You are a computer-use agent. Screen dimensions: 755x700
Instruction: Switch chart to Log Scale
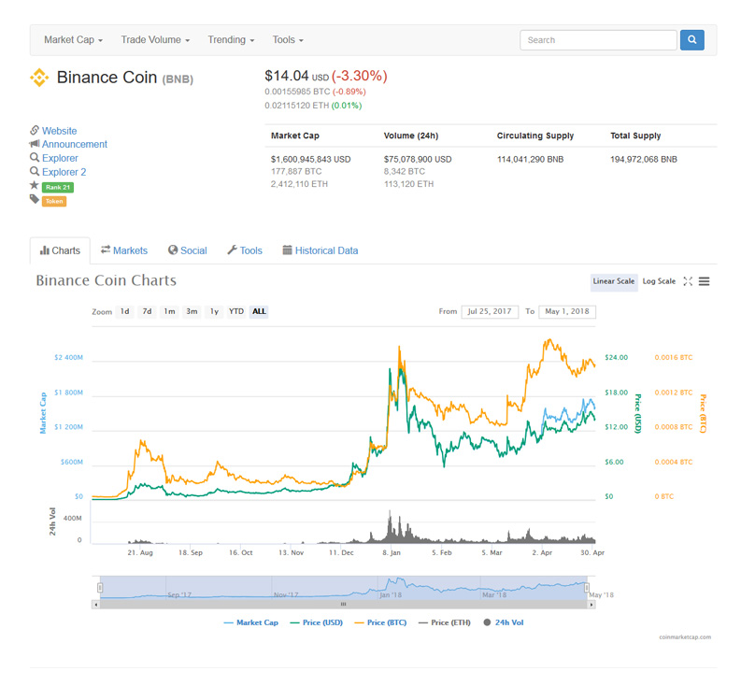point(659,281)
